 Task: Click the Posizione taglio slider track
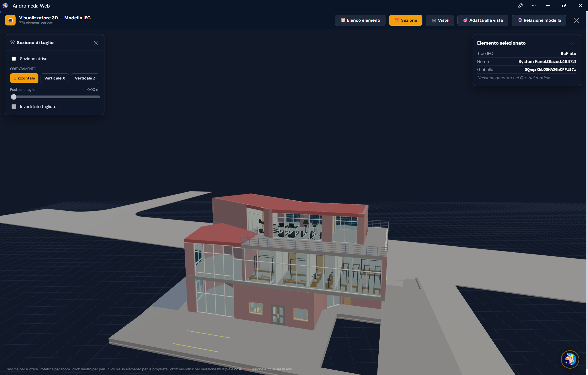click(55, 97)
